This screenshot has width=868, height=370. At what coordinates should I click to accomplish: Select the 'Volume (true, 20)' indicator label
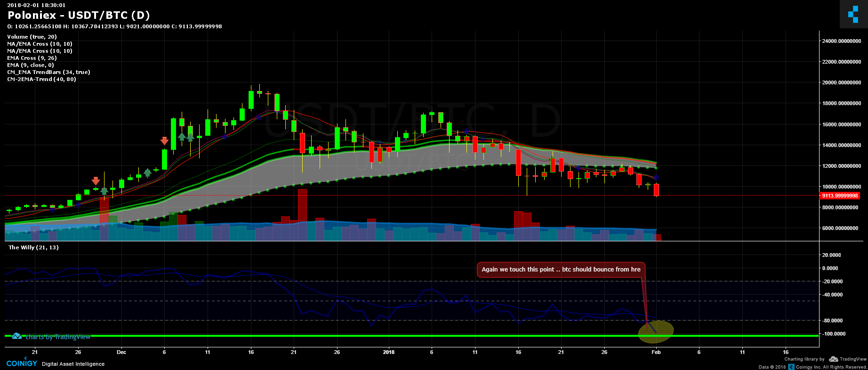[x=32, y=37]
